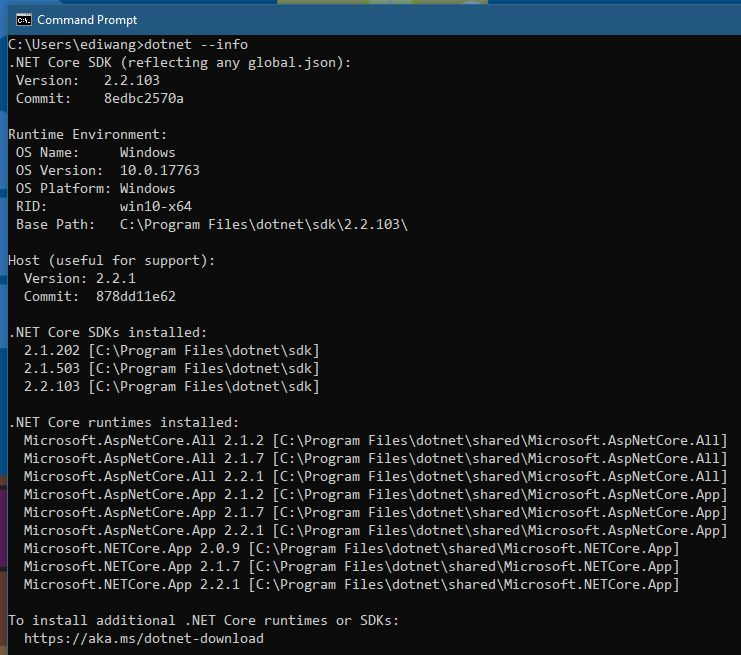Image resolution: width=741 pixels, height=655 pixels.
Task: Click the OS Name value Windows
Action: 147,152
